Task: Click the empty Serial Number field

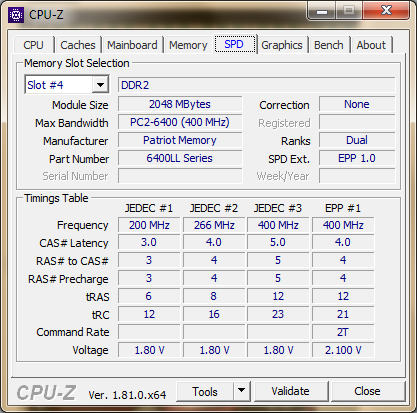Action: click(180, 176)
